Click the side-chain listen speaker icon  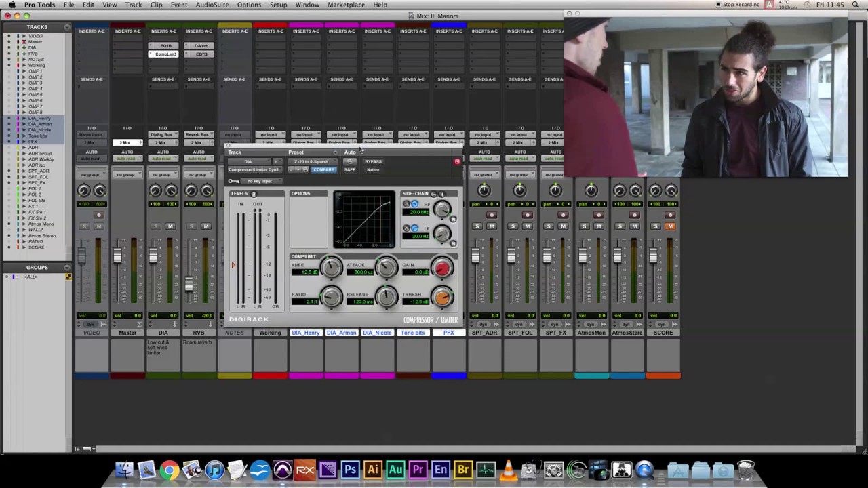coord(441,194)
